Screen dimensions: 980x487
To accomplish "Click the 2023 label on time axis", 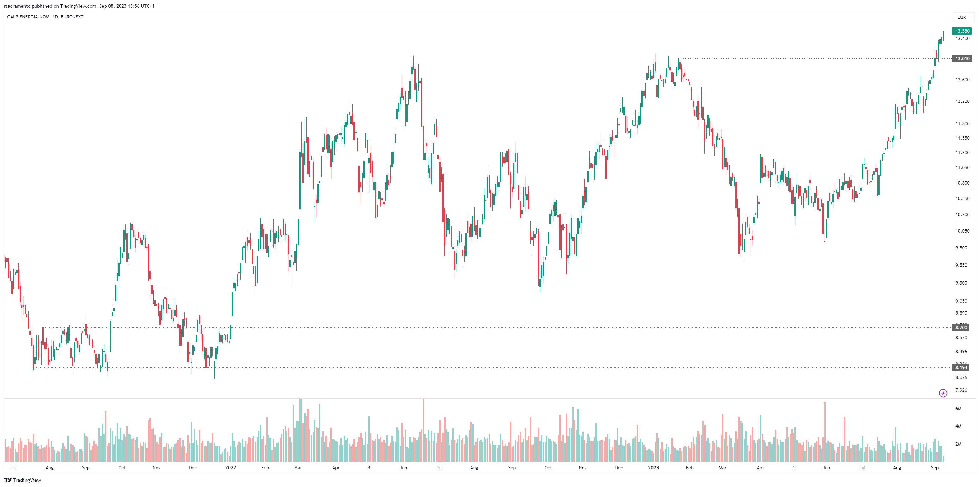I will pos(653,467).
